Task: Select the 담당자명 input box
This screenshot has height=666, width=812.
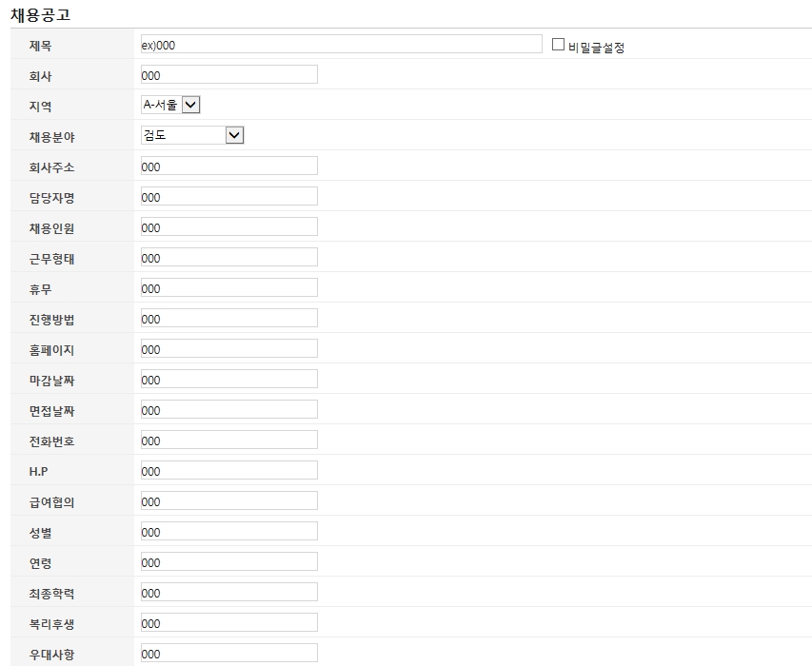Action: (228, 196)
